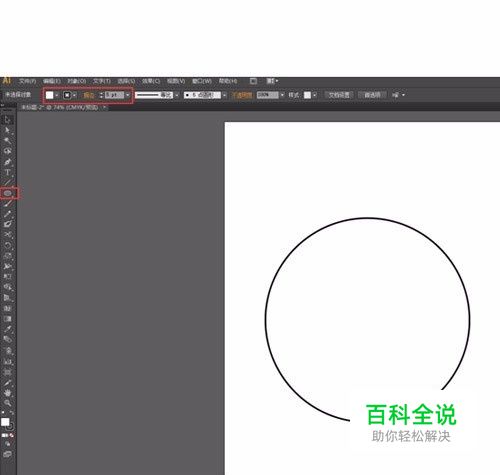Image resolution: width=500 pixels, height=475 pixels.
Task: Select the Hand tool
Action: [7, 393]
